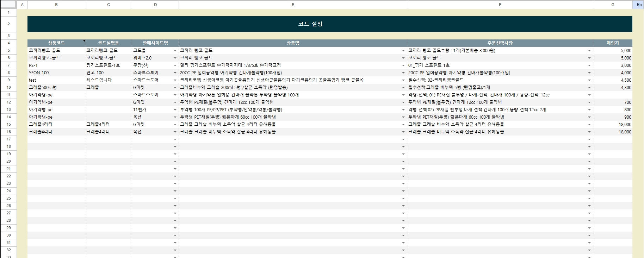Select cell with product code YEON-100
Viewport: 644px width, 258px height.
click(56, 73)
